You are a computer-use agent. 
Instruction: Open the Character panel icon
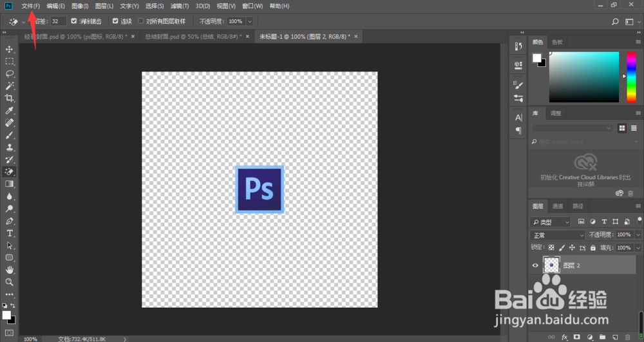518,118
